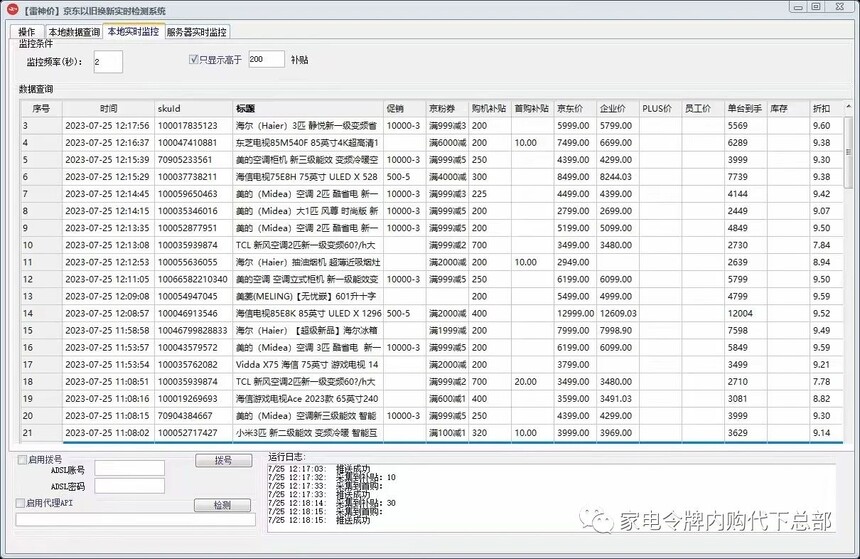Sort by the 员工价 column header
This screenshot has width=860, height=559.
[703, 109]
